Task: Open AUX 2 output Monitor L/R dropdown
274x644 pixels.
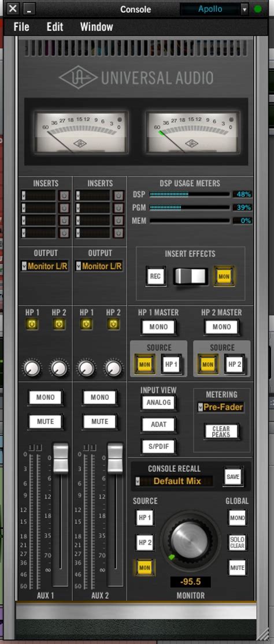Action: [99, 266]
